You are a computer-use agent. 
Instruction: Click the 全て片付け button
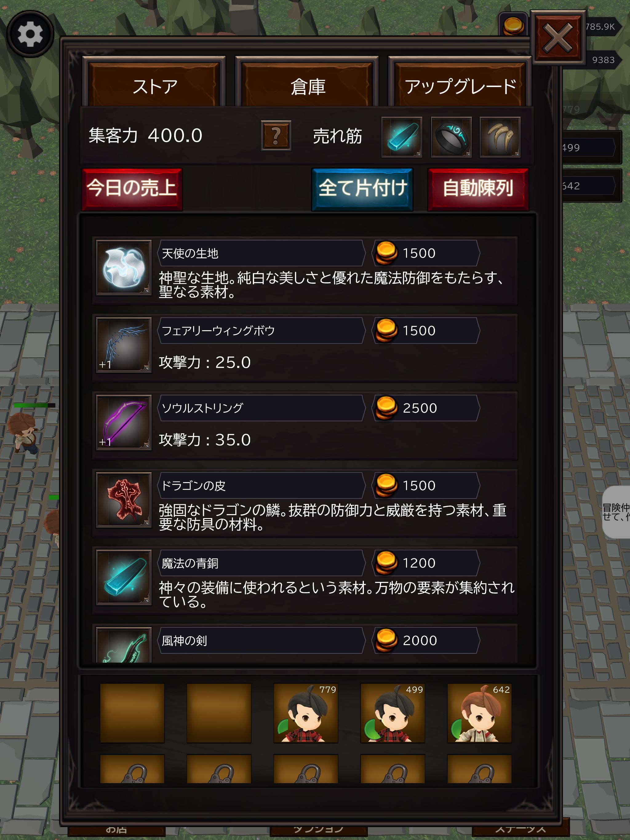pyautogui.click(x=362, y=189)
